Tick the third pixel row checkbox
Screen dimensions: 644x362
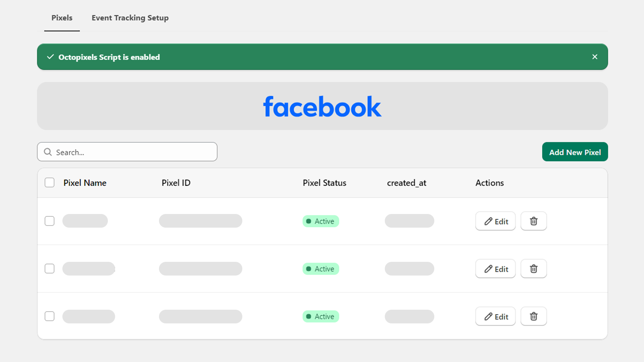[x=50, y=316]
